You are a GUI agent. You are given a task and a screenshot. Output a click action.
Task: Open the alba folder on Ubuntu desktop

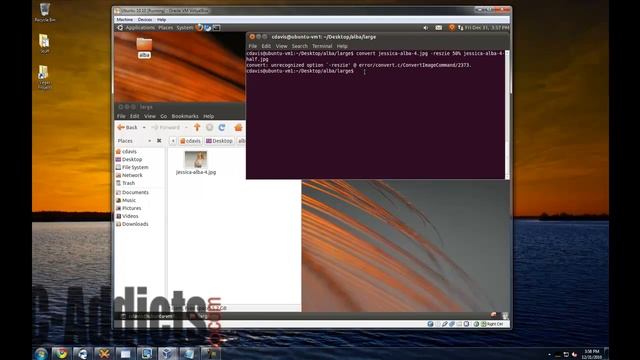144,47
